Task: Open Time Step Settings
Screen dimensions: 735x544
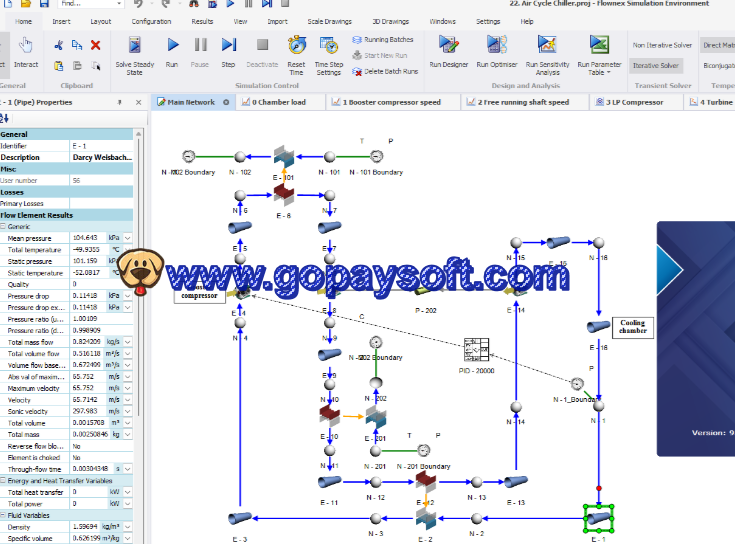Action: [x=328, y=45]
